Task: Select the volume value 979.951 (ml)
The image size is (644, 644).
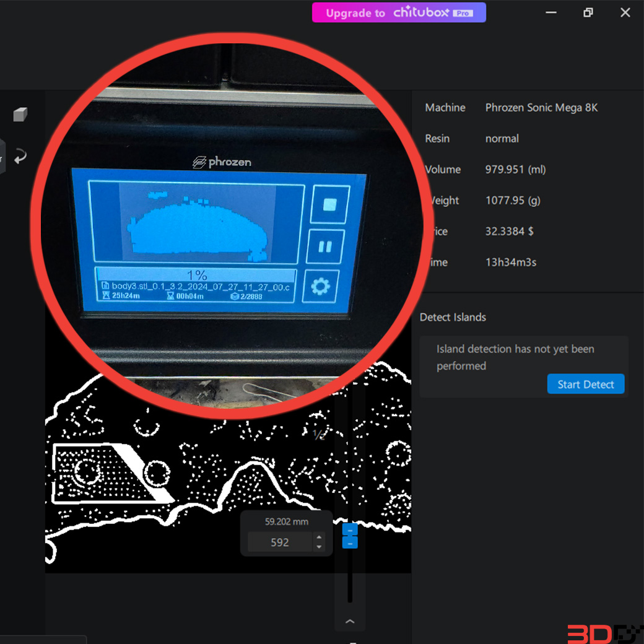Action: (515, 170)
